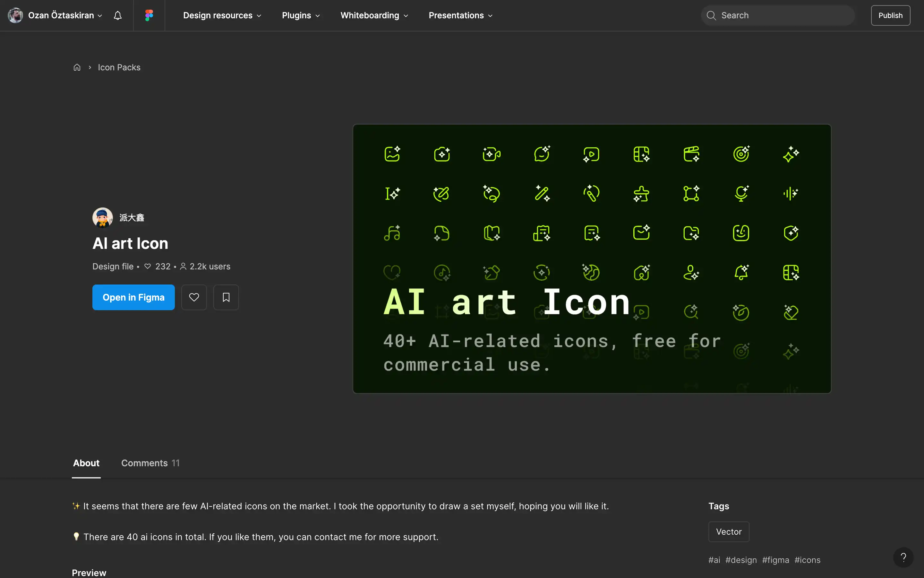Click the home breadcrumb icon

coord(77,67)
